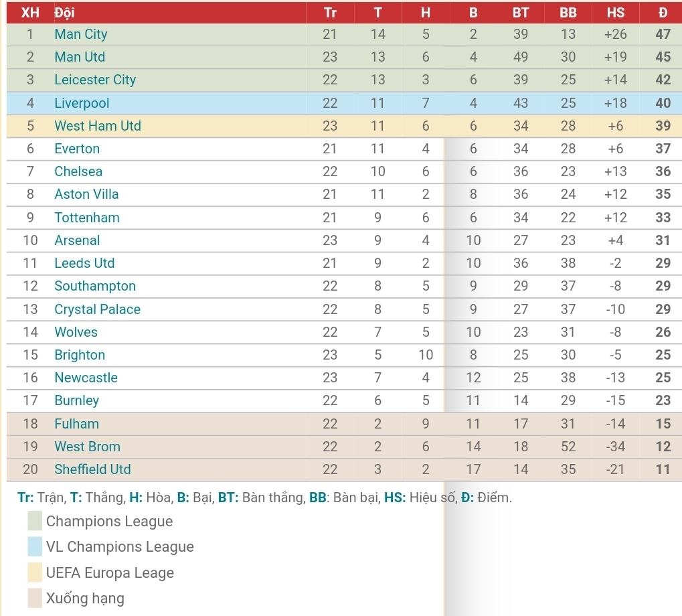Click the blue VL Champions League swatch
The width and height of the screenshot is (682, 616).
click(35, 546)
